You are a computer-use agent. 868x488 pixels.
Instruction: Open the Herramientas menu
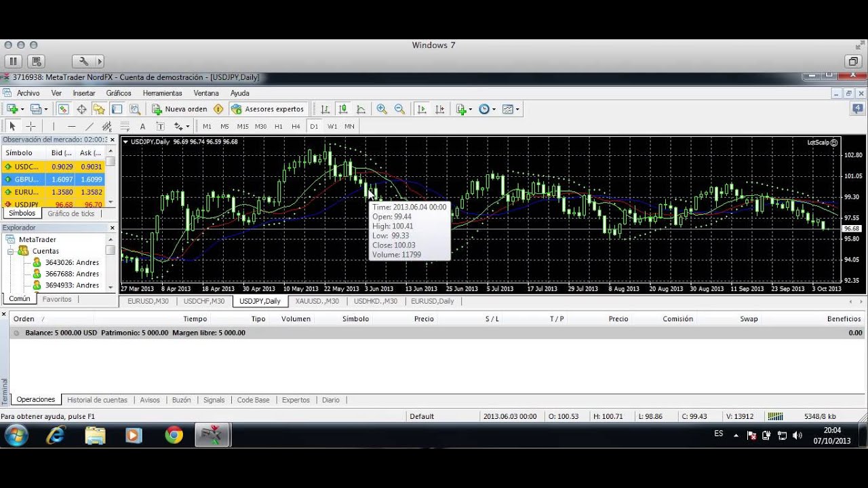tap(162, 93)
